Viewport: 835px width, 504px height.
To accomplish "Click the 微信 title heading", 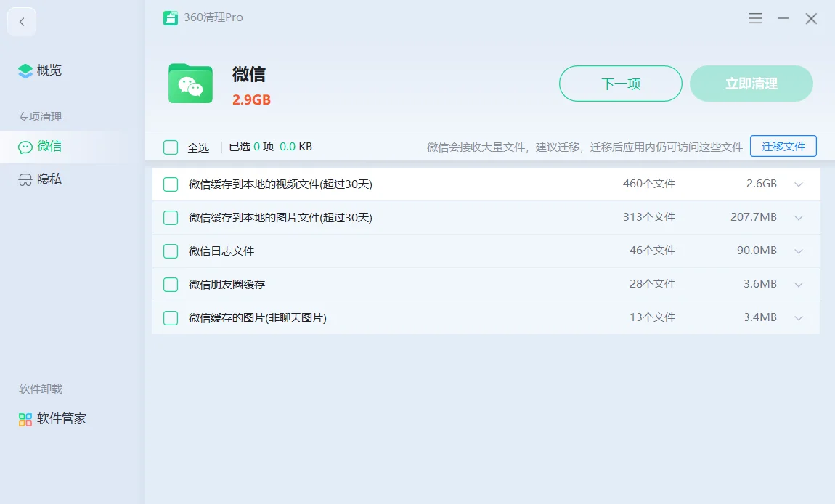I will 249,74.
